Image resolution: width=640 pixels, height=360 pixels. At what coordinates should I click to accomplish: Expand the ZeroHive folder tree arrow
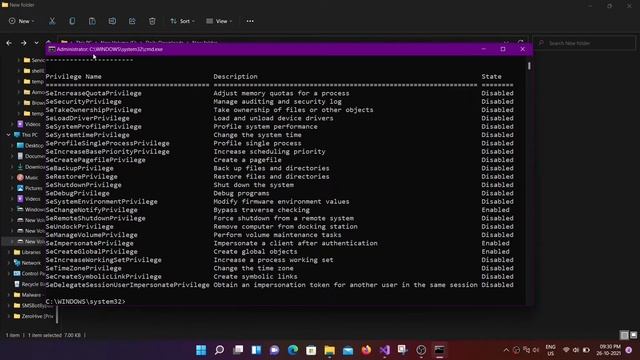pos(9,316)
